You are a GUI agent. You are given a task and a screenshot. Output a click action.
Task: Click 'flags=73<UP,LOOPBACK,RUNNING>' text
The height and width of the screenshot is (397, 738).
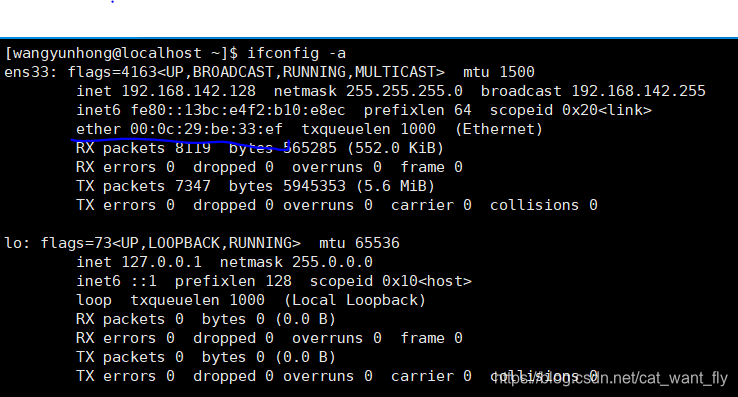(171, 243)
